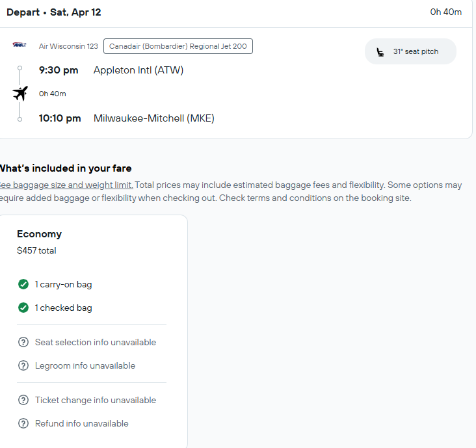476x448 pixels.
Task: Click the Air Wisconsin airline logo
Action: click(20, 45)
